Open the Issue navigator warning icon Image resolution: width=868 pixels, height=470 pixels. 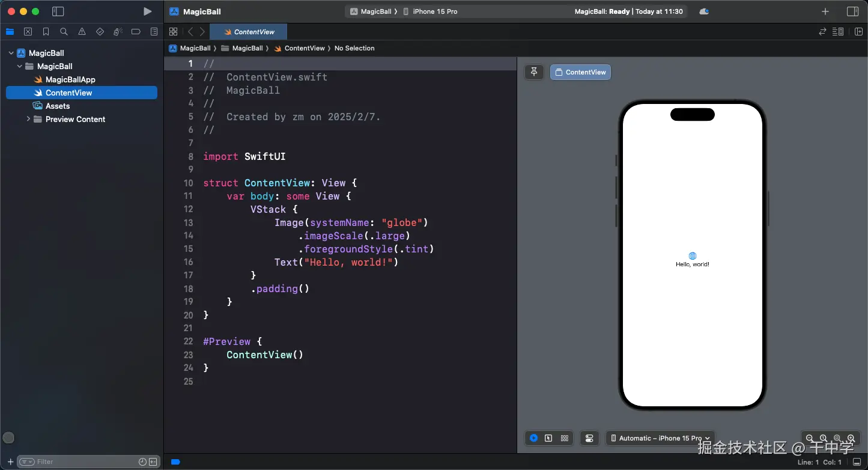coord(82,32)
